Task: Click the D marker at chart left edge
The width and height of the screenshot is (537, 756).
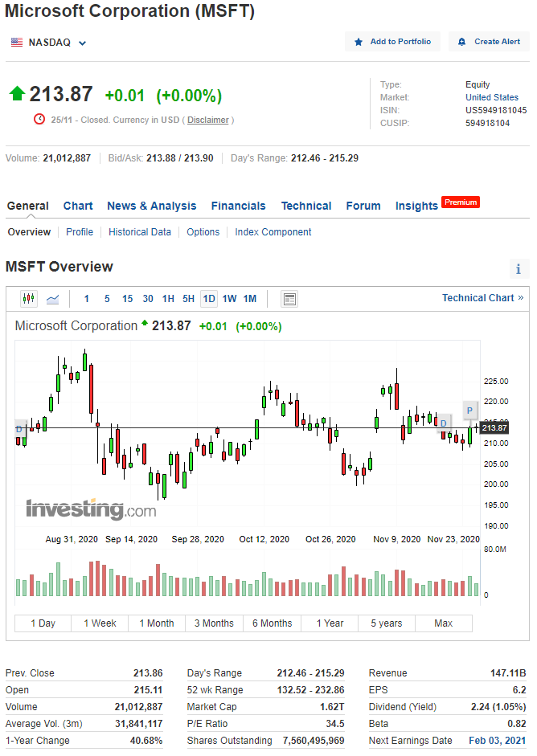Action: (x=20, y=429)
